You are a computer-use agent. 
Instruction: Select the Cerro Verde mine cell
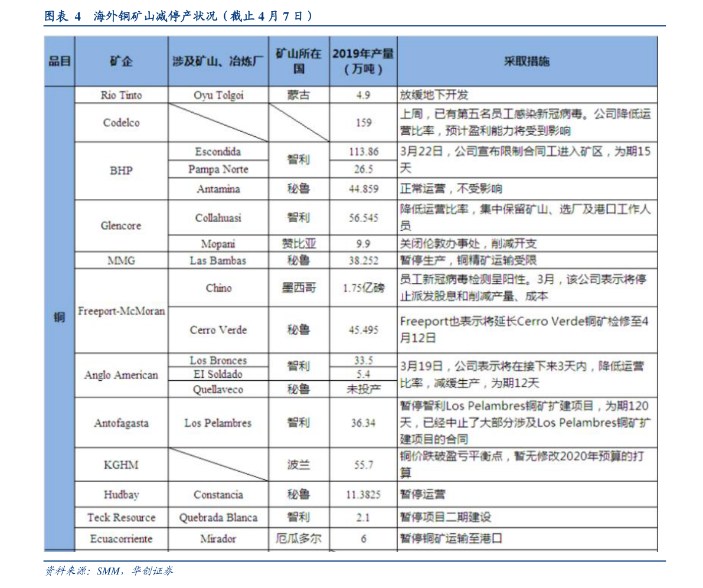(x=218, y=330)
